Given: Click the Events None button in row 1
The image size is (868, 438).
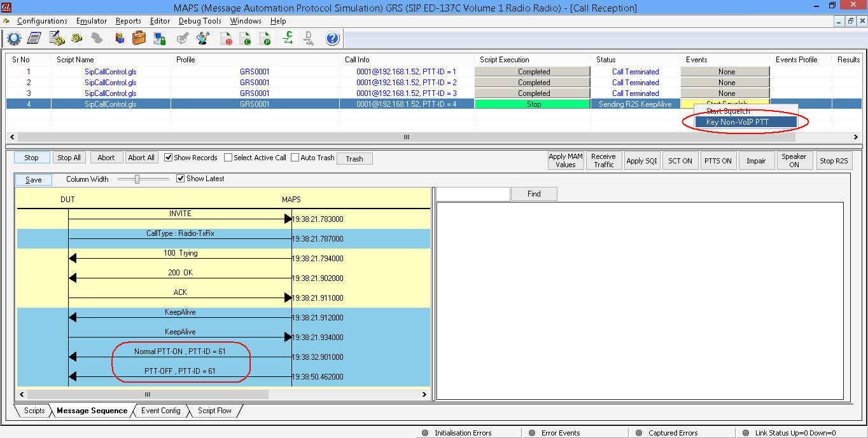Looking at the screenshot, I should point(726,72).
